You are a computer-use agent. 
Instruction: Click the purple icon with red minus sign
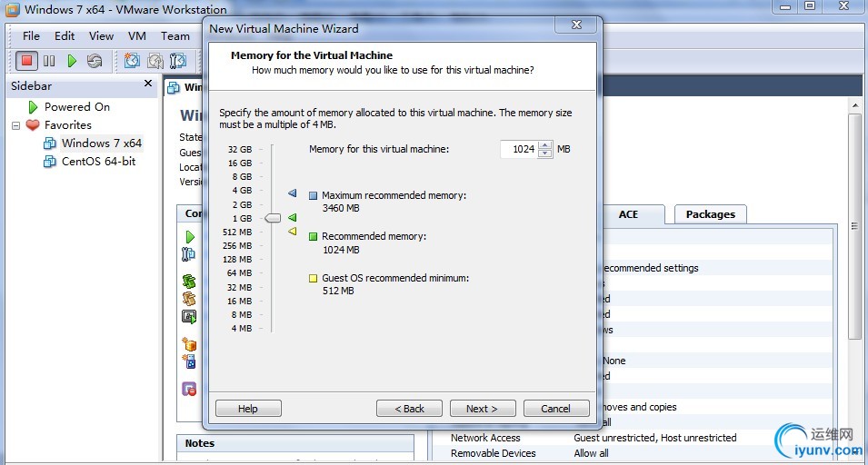click(189, 389)
